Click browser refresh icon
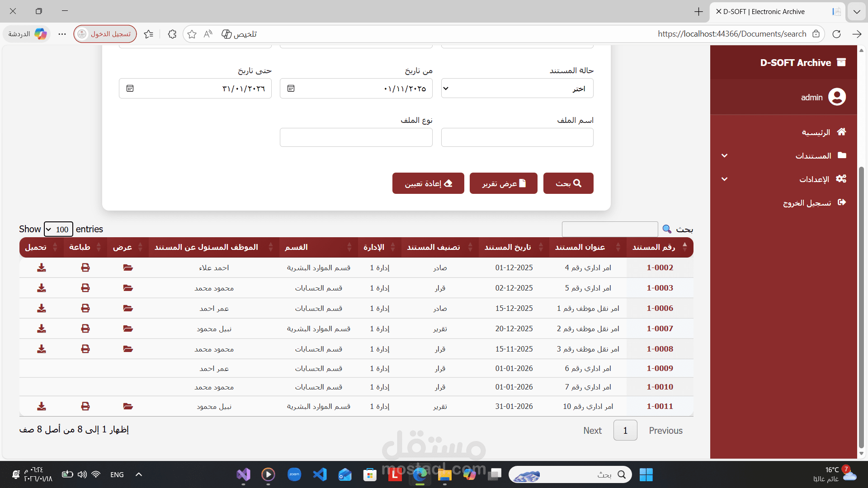Viewport: 868px width, 488px height. point(836,34)
